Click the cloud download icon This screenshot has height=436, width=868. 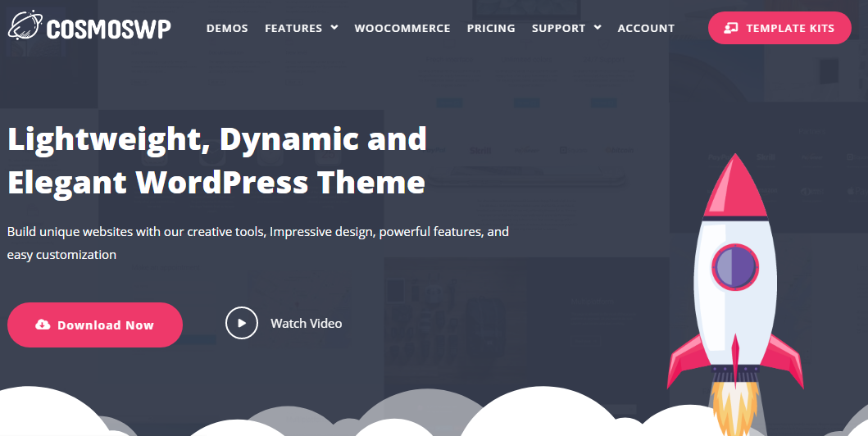43,325
